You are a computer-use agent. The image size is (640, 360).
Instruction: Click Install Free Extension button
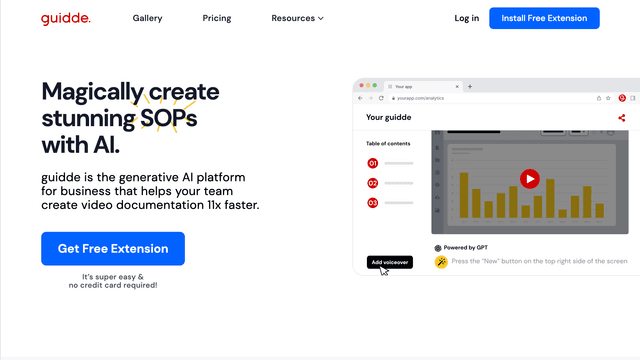pos(544,18)
